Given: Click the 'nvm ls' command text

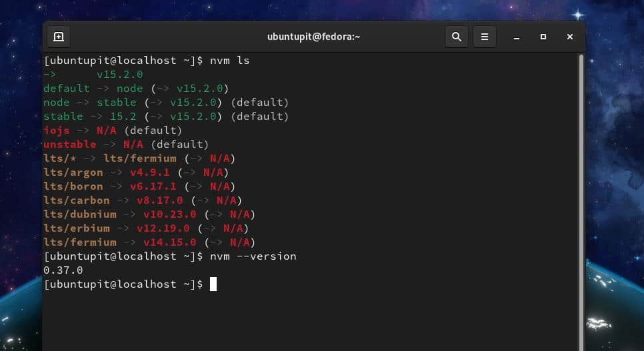Looking at the screenshot, I should [229, 61].
